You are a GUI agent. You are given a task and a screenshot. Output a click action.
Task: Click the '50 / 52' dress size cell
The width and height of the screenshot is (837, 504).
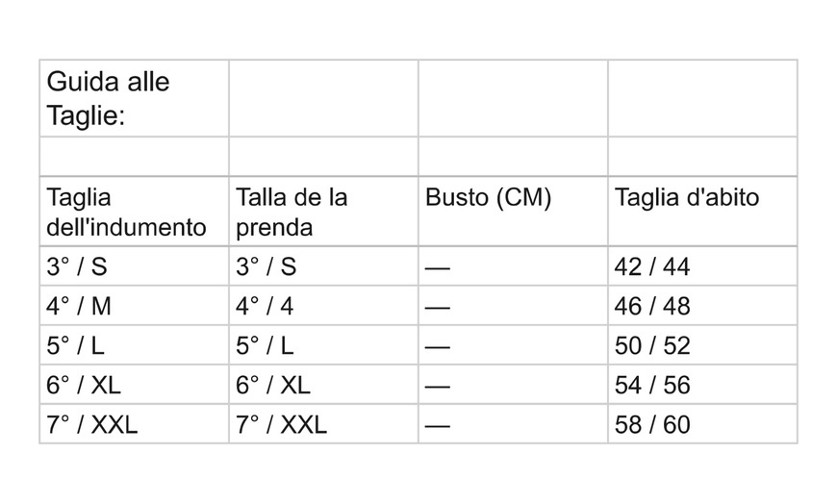[x=702, y=345]
